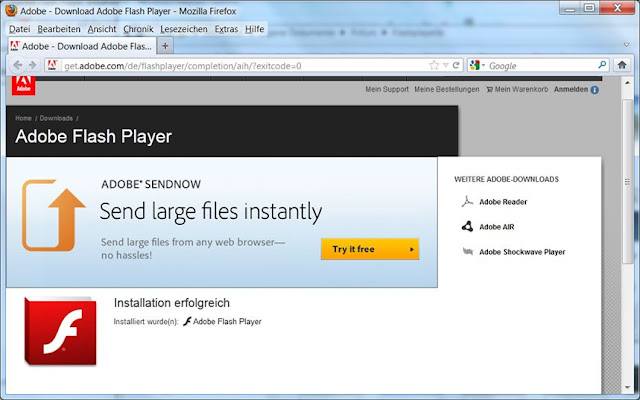Click the Downloads breadcrumb link
The width and height of the screenshot is (640, 400).
(x=56, y=118)
